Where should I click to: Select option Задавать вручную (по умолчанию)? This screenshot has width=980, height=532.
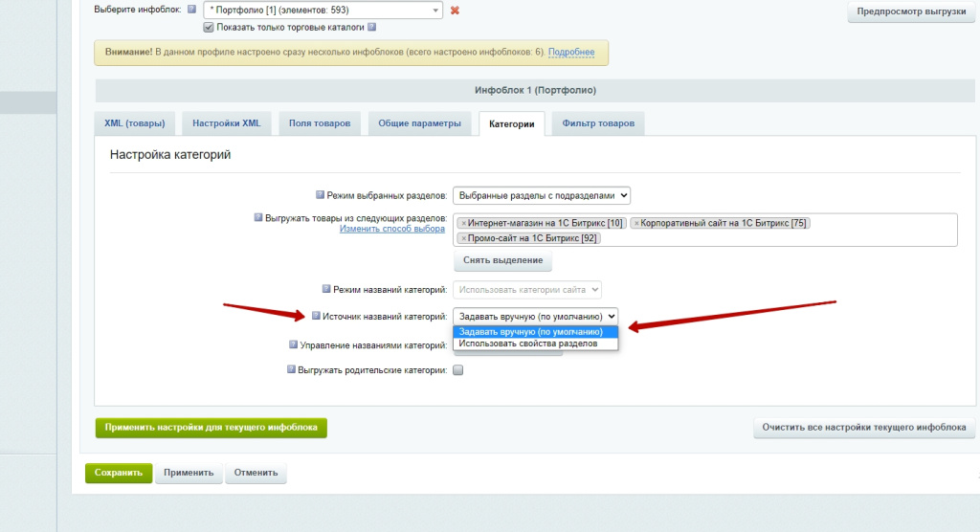(536, 332)
